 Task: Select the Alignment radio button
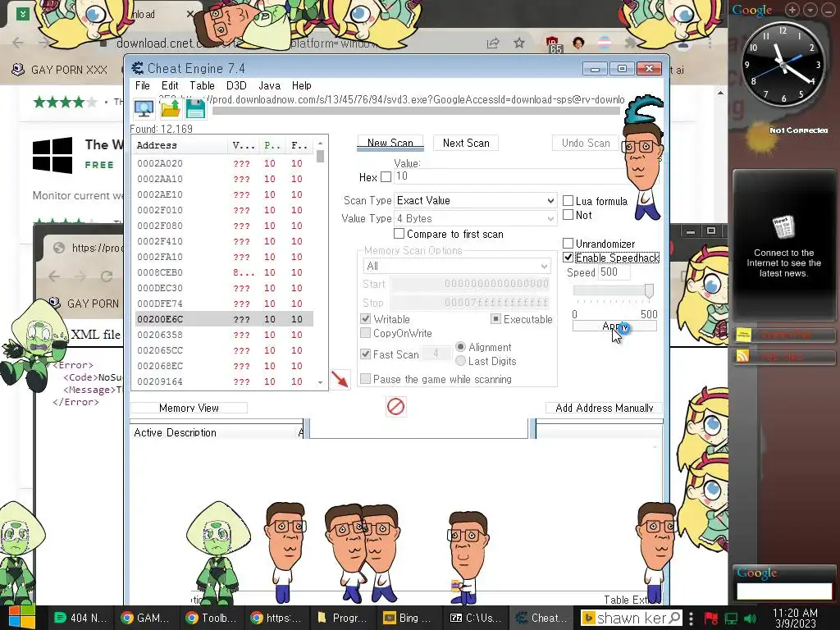[460, 347]
